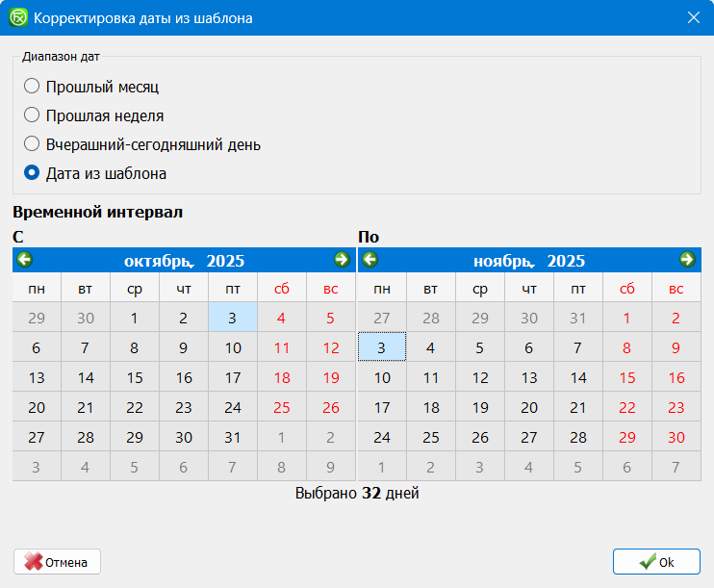
Task: Open the октябрь month dropdown in start calendar
Action: [160, 261]
